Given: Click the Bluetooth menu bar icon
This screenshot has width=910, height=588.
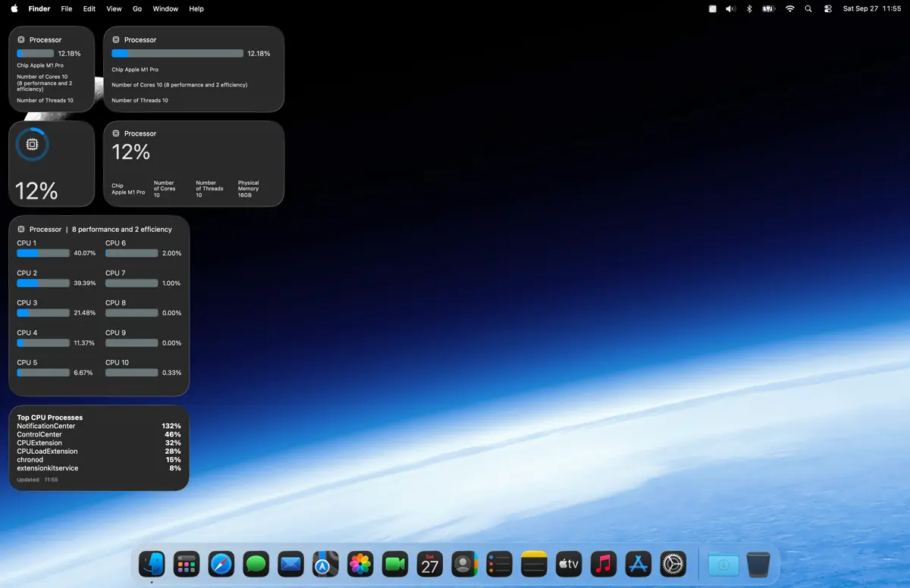Looking at the screenshot, I should [749, 9].
